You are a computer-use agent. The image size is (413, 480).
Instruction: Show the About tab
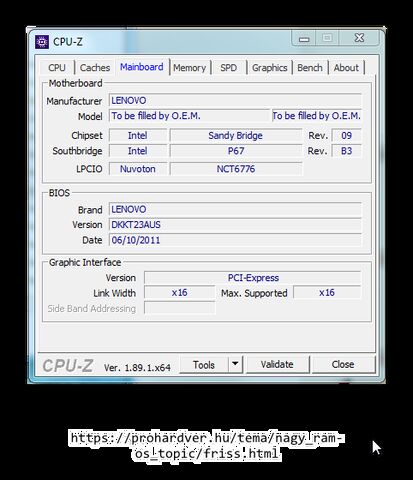coord(346,68)
